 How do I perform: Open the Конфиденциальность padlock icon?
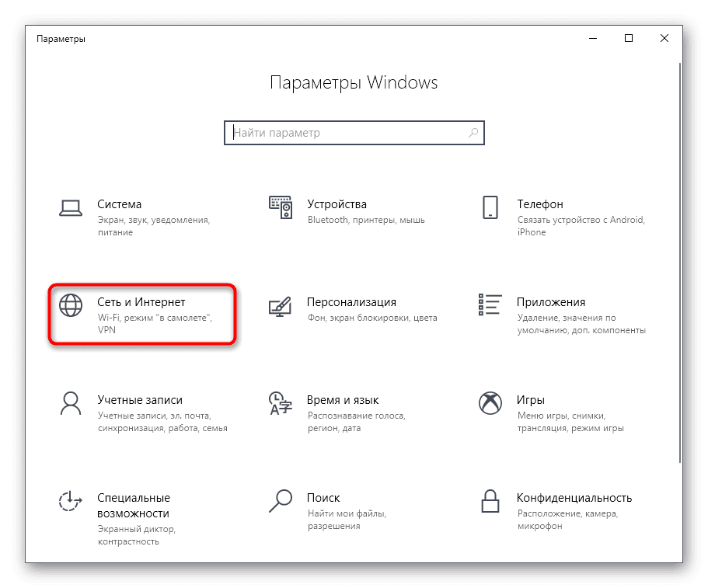pyautogui.click(x=490, y=501)
